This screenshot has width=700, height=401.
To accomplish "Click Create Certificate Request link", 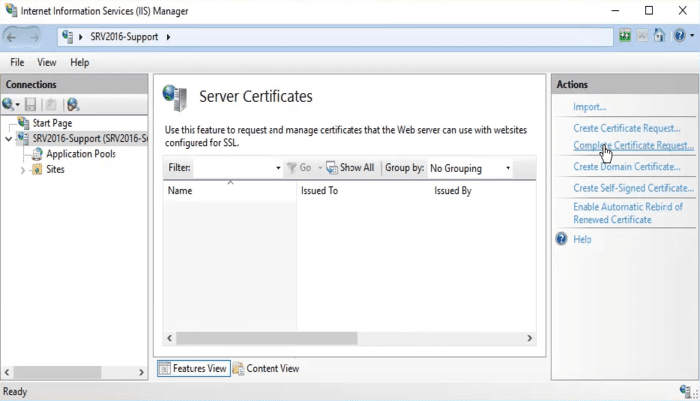I will pyautogui.click(x=627, y=128).
